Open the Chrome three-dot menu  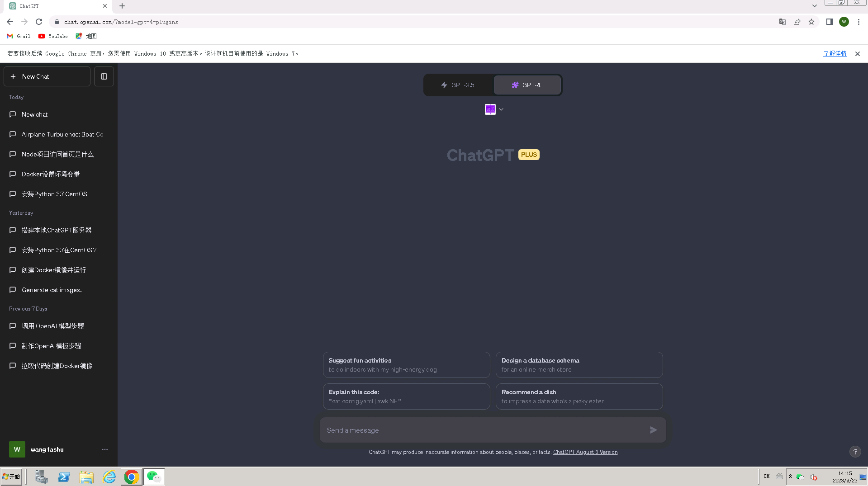pos(859,22)
